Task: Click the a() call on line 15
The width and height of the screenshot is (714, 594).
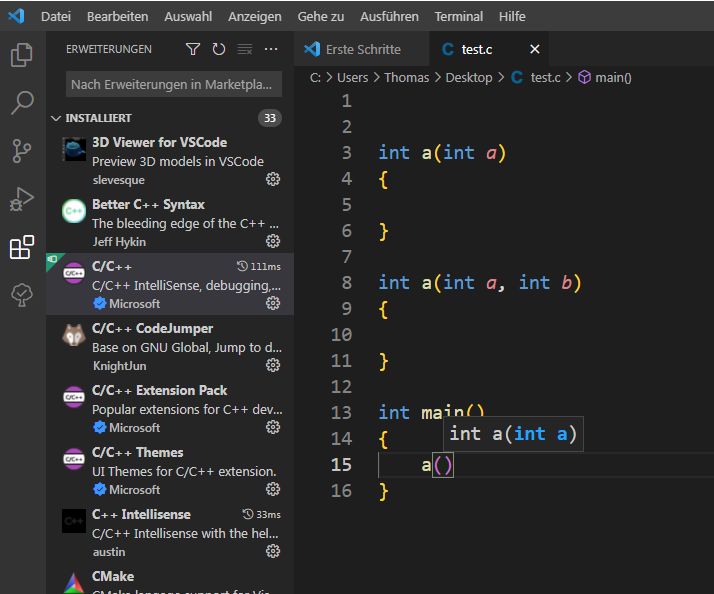Action: (x=437, y=465)
